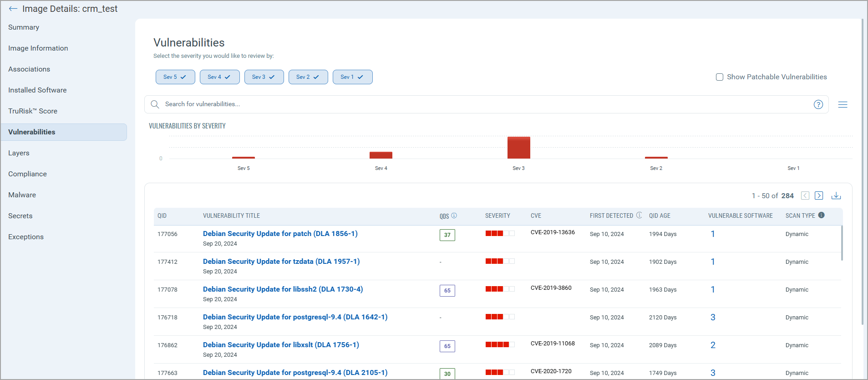Open vulnerable software count for libxslt row
The height and width of the screenshot is (380, 868).
tap(713, 345)
